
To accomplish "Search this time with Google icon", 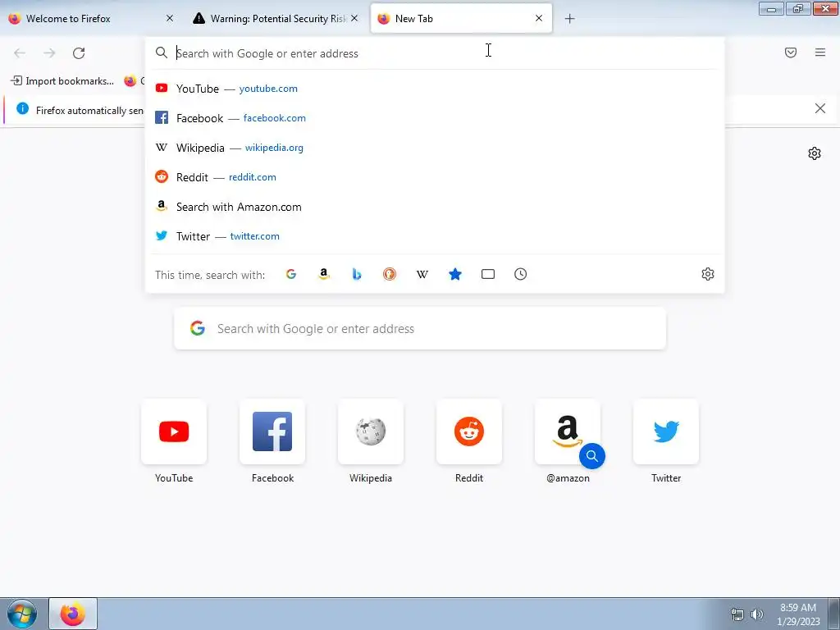I will pos(291,274).
